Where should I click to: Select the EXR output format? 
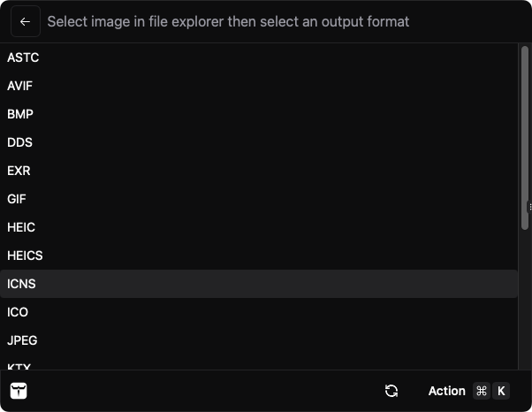(x=19, y=171)
